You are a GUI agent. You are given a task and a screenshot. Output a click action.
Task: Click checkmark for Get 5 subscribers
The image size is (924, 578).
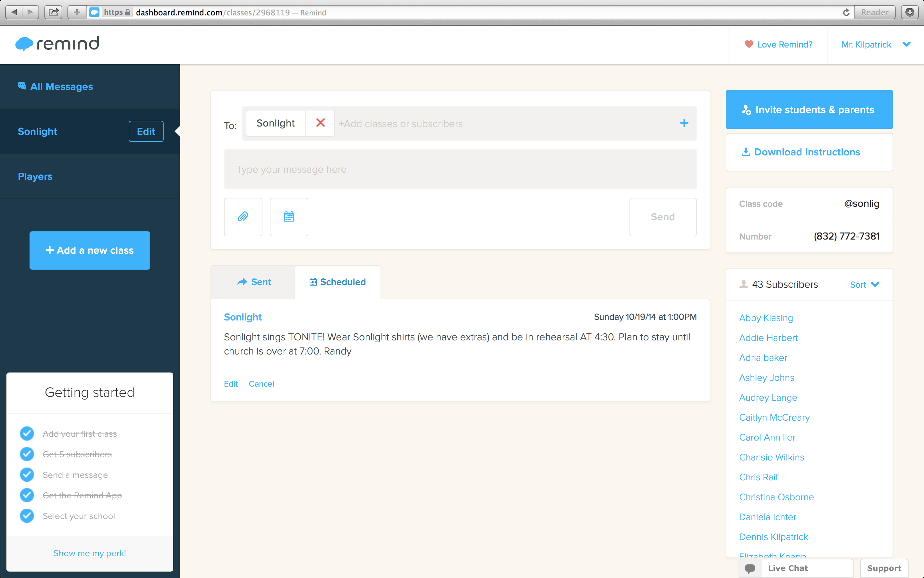pyautogui.click(x=27, y=454)
